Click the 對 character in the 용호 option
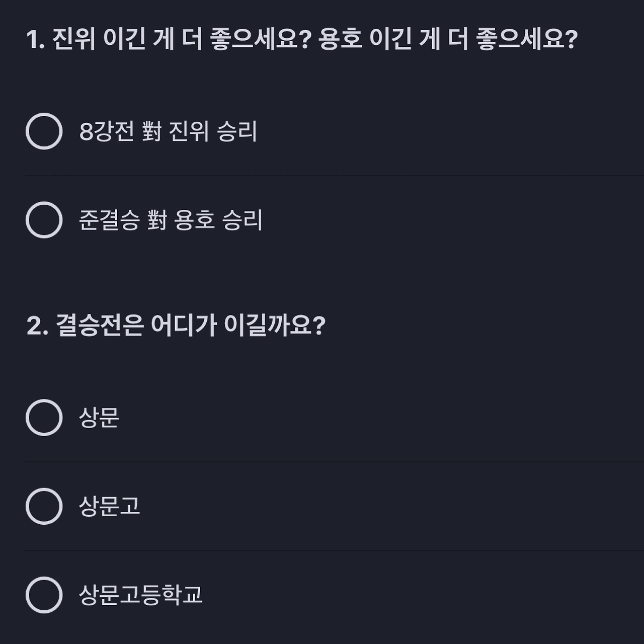Image resolution: width=644 pixels, height=644 pixels. (157, 220)
